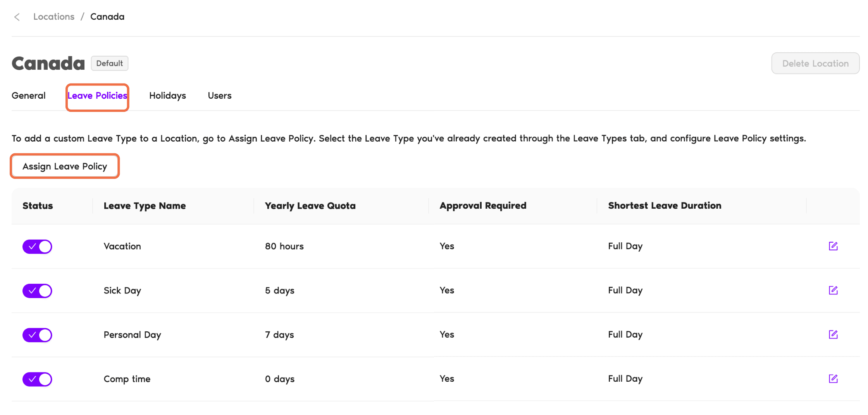
Task: Click the Approval Required column header
Action: tap(483, 206)
